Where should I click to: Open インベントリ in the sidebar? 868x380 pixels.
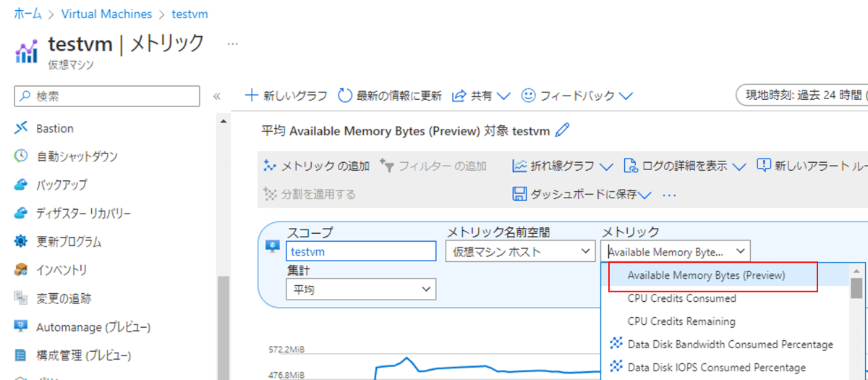pyautogui.click(x=61, y=270)
